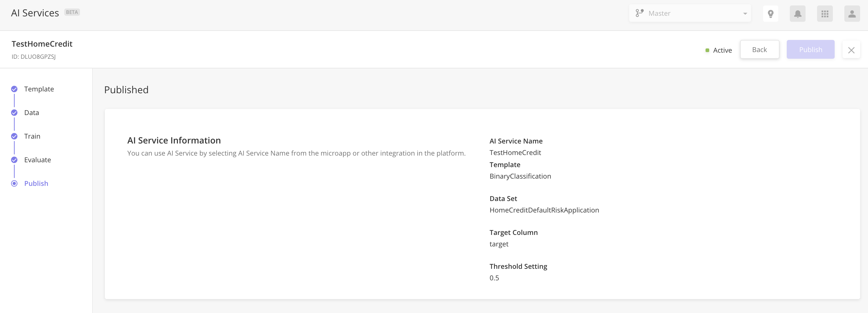Click the lightbulb tips icon

pos(770,14)
